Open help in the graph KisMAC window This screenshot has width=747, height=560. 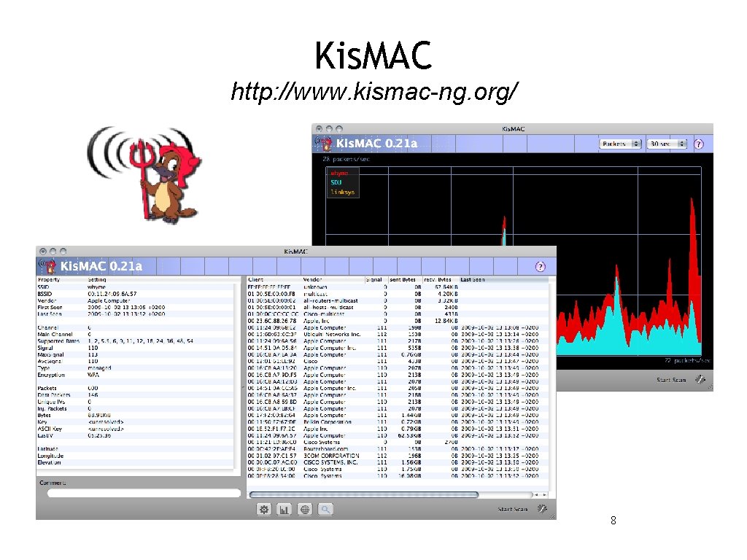(x=699, y=144)
